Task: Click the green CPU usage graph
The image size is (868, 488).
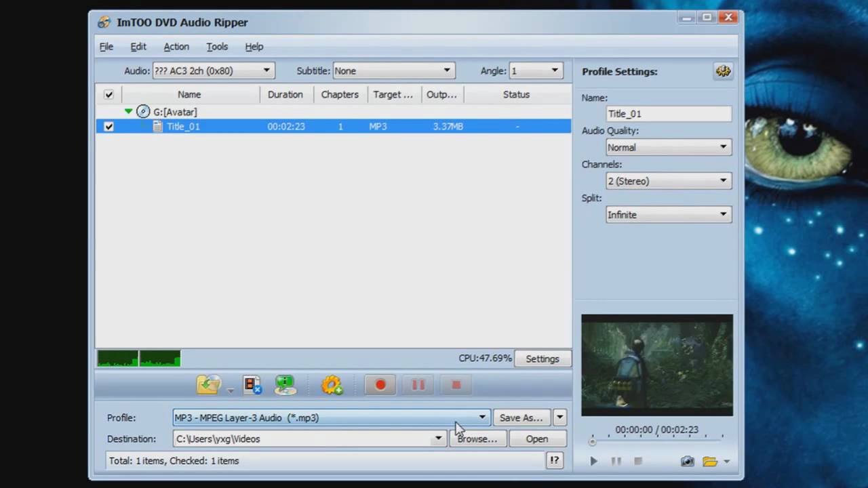Action: pos(139,358)
